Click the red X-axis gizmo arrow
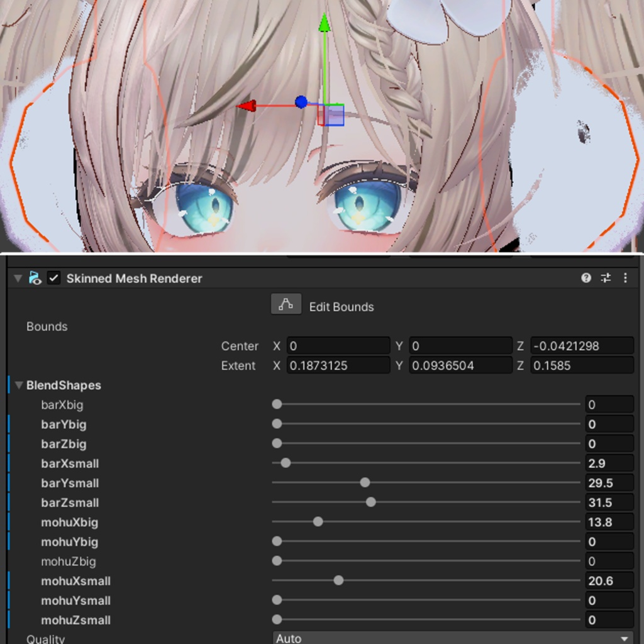The image size is (644, 644). point(247,106)
